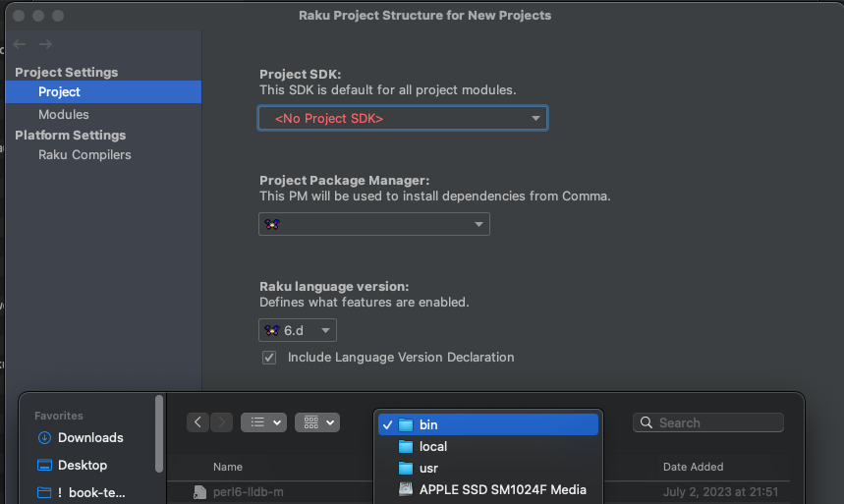Image resolution: width=844 pixels, height=504 pixels.
Task: Click the file dialog forward chevron button
Action: tap(222, 422)
